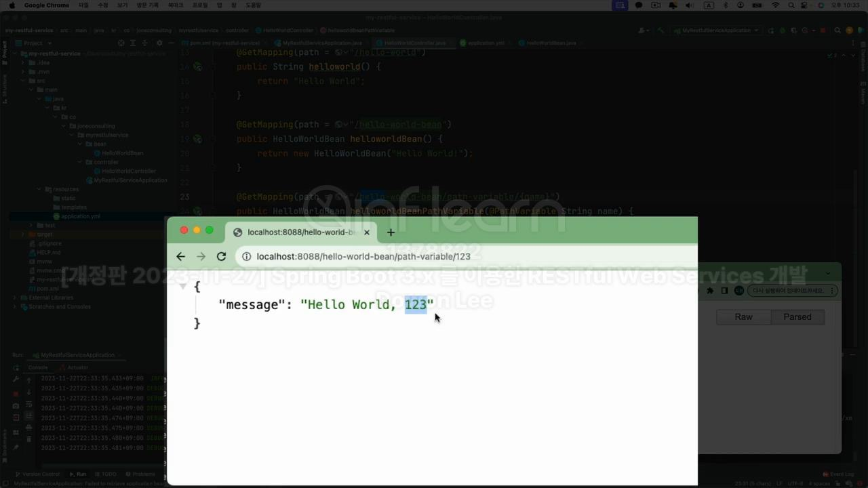The image size is (868, 488).
Task: Click the gutter endpoint icon on line 14
Action: pyautogui.click(x=197, y=67)
